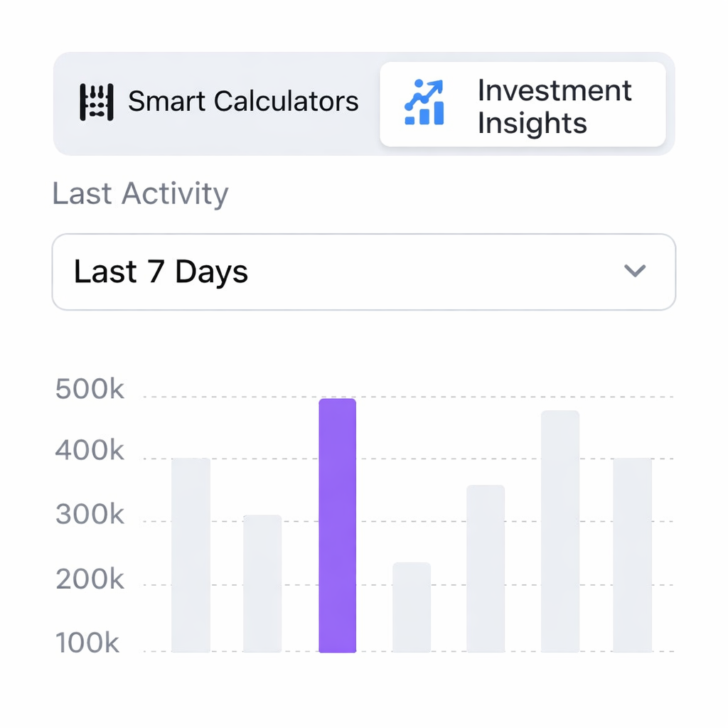
Task: Select the second bar in the chart
Action: (262, 583)
